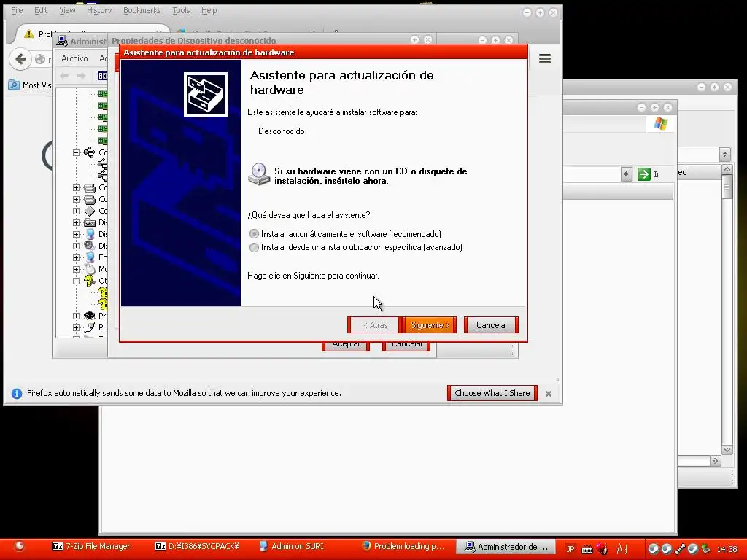Click Siguiente to continue the wizard
The image size is (747, 560).
[x=430, y=324]
